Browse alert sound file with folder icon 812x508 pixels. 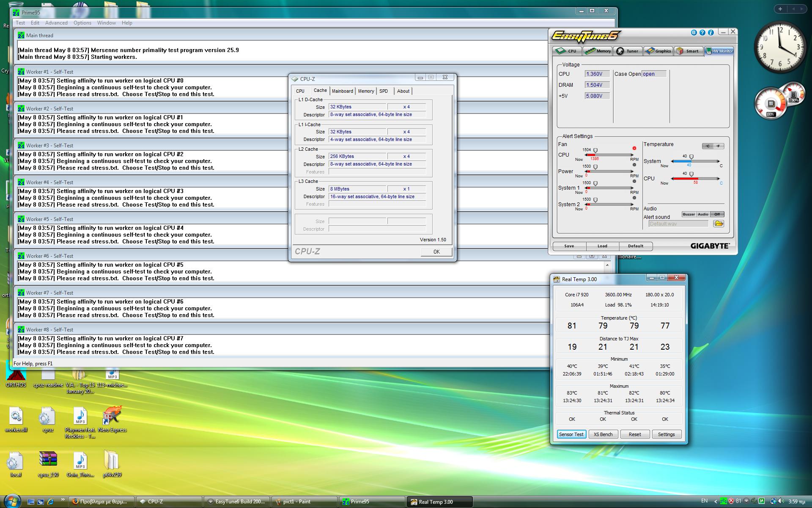click(x=719, y=224)
